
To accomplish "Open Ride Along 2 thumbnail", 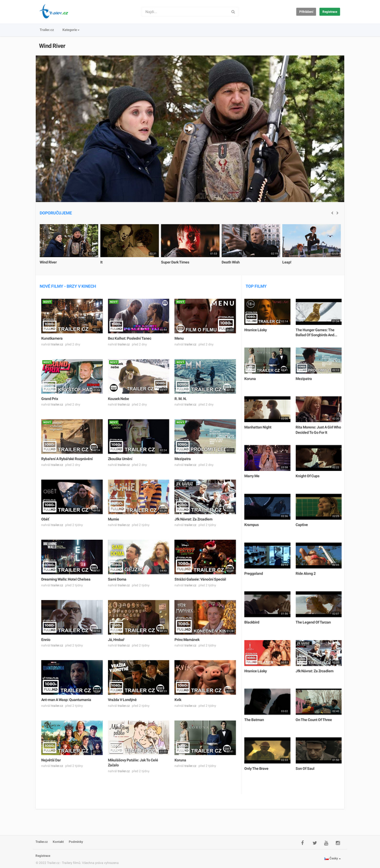I will pyautogui.click(x=319, y=556).
